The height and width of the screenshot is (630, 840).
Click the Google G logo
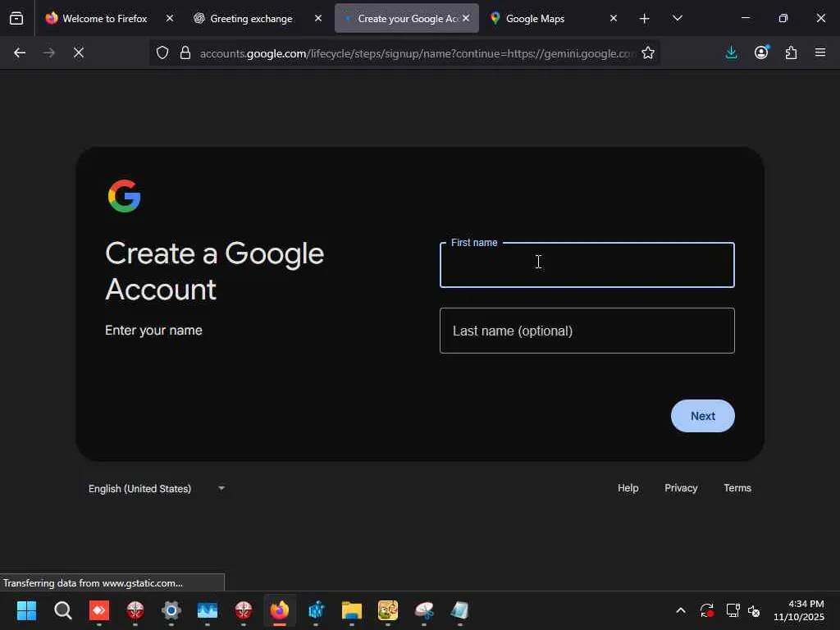click(x=125, y=196)
